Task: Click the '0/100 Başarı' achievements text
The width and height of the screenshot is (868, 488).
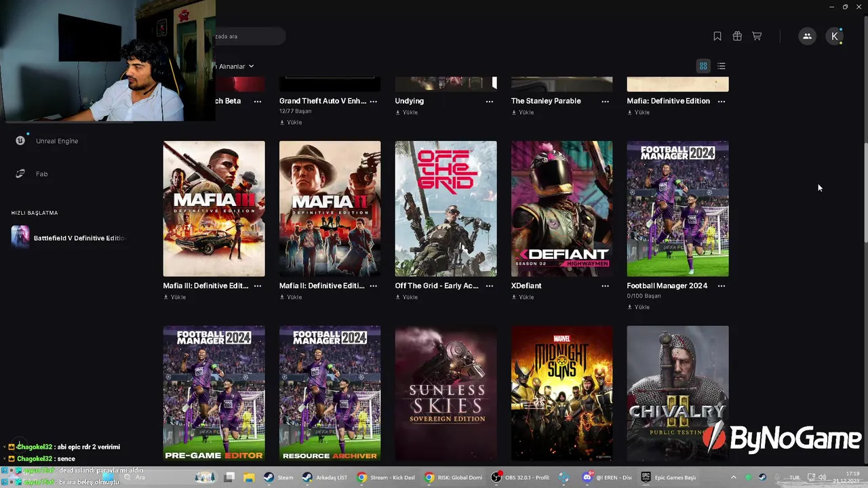Action: click(x=644, y=296)
